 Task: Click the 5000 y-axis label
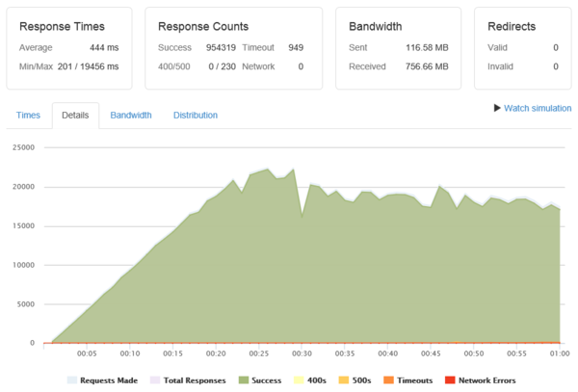(26, 304)
